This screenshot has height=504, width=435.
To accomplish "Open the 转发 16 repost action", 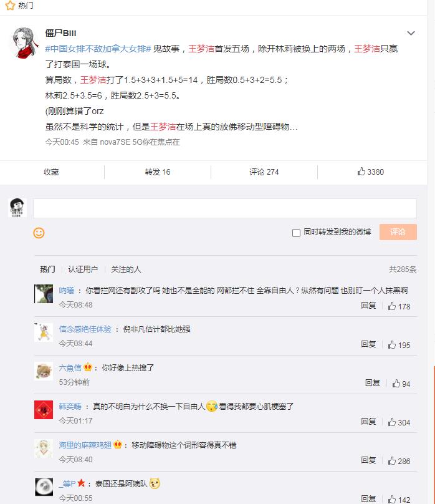I will [x=157, y=172].
